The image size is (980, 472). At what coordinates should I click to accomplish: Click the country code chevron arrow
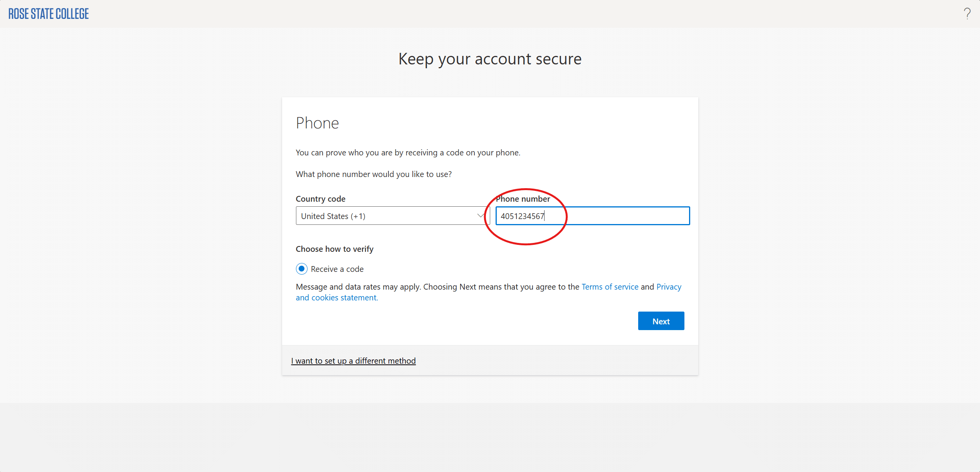tap(480, 216)
